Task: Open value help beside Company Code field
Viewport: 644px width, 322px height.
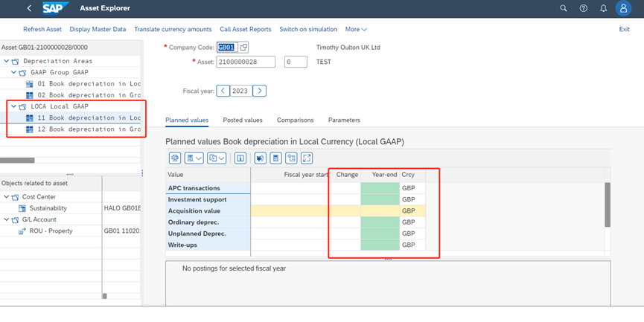Action: 243,48
